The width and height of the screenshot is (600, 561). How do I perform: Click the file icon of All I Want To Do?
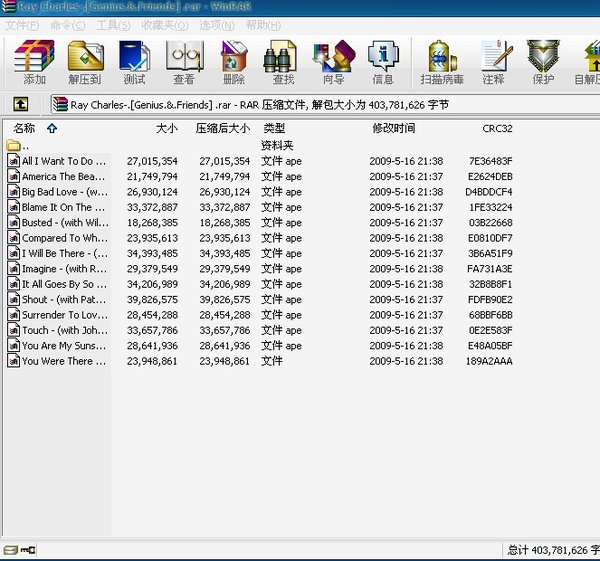click(x=13, y=161)
